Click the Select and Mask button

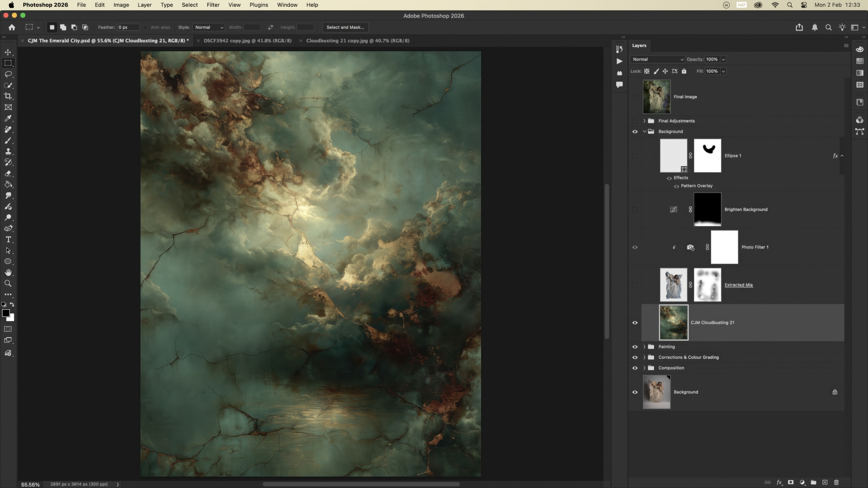345,27
